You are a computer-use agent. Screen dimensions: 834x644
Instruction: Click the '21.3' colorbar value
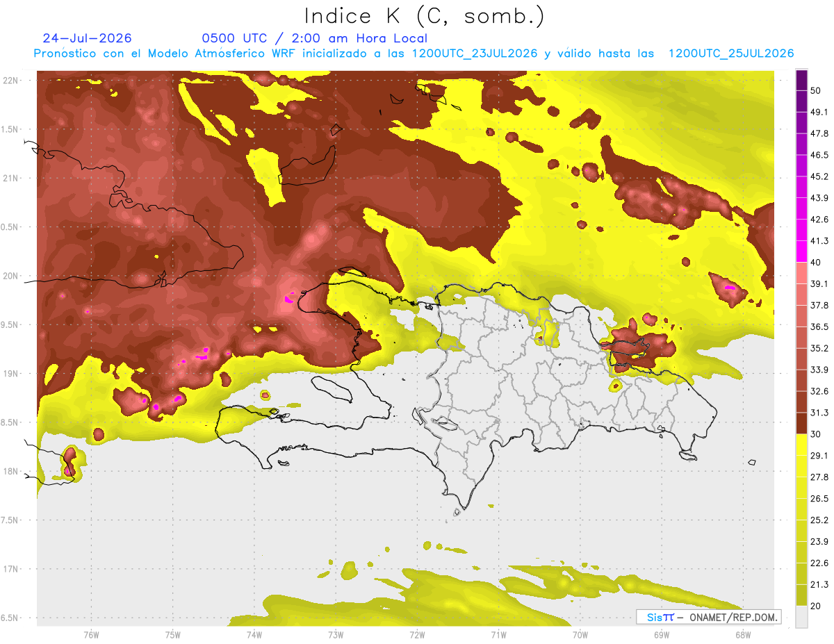819,584
